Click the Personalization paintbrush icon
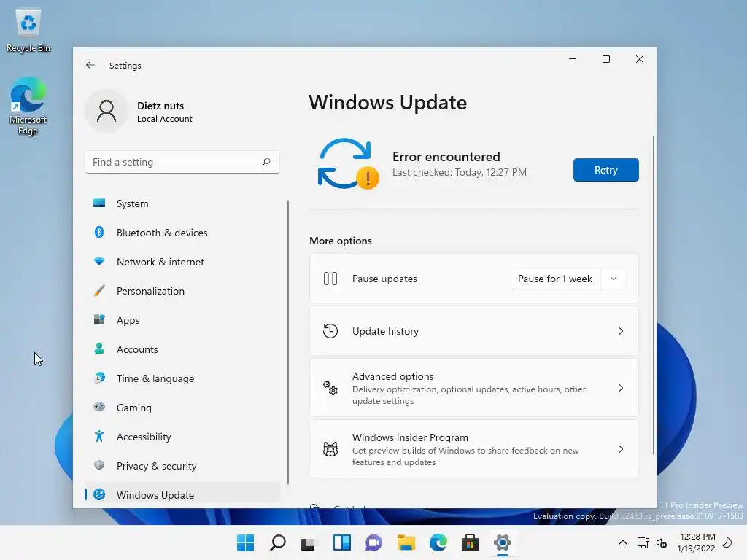This screenshot has width=747, height=560. click(x=99, y=290)
